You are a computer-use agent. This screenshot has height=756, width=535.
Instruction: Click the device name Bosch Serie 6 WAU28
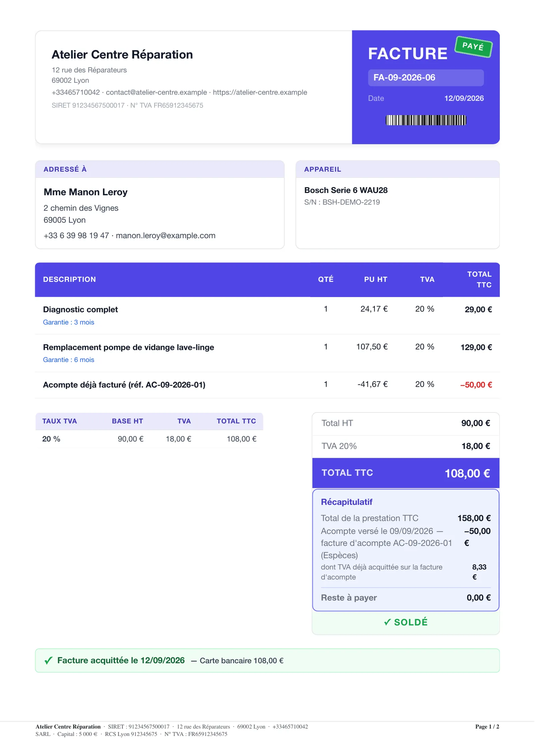pos(346,190)
